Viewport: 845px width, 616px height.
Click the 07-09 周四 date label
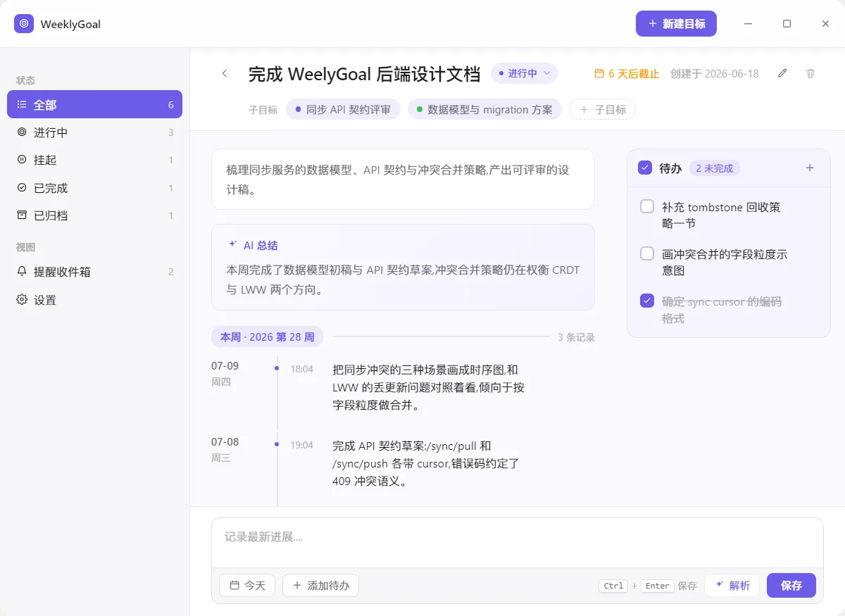click(x=225, y=373)
